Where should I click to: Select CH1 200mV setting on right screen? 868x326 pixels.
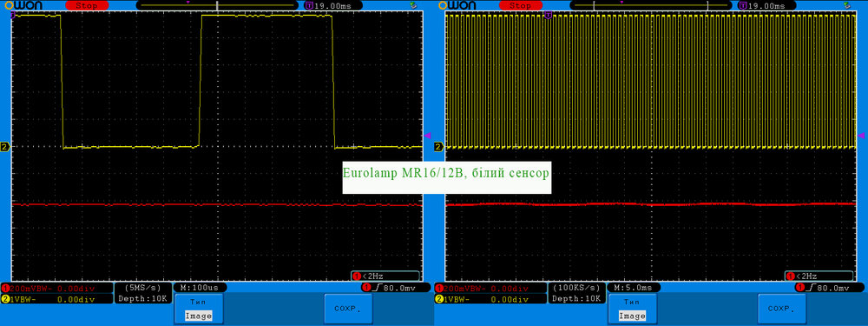click(x=490, y=289)
